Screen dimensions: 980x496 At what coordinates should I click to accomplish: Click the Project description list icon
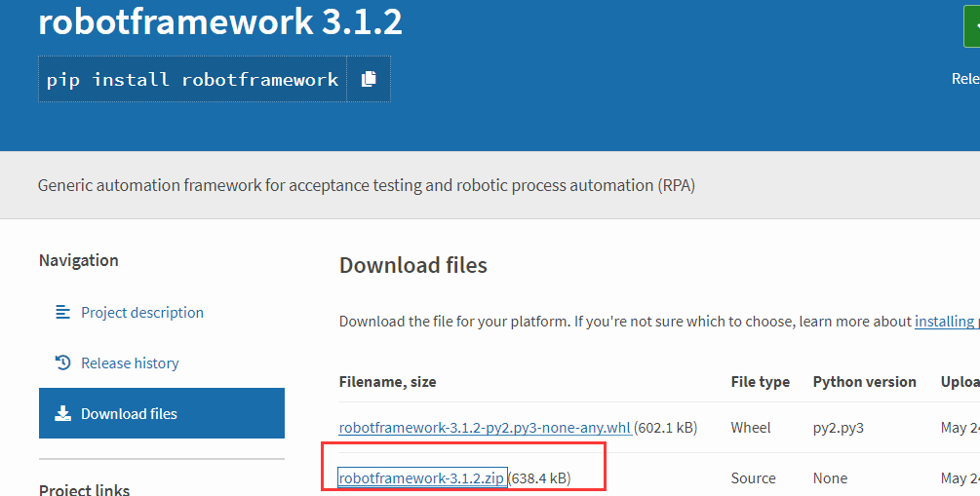(x=63, y=312)
